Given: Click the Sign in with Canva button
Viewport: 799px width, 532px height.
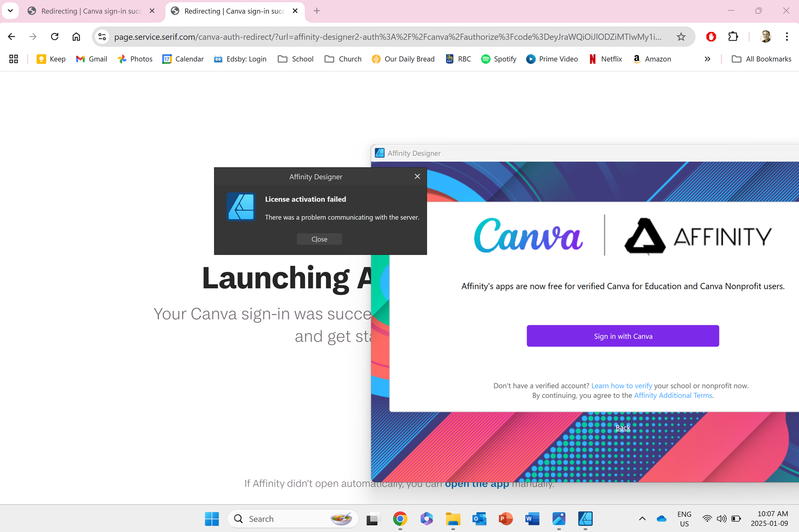Looking at the screenshot, I should point(623,336).
